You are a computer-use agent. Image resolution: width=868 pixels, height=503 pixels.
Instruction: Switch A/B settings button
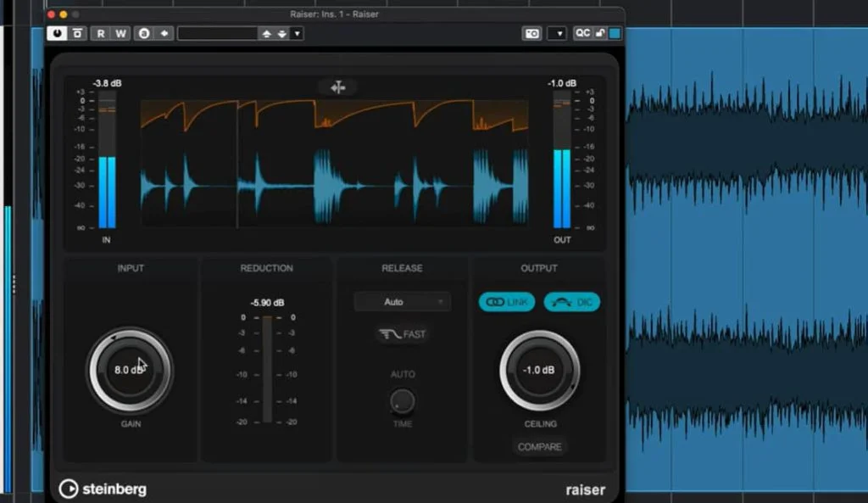click(x=144, y=33)
